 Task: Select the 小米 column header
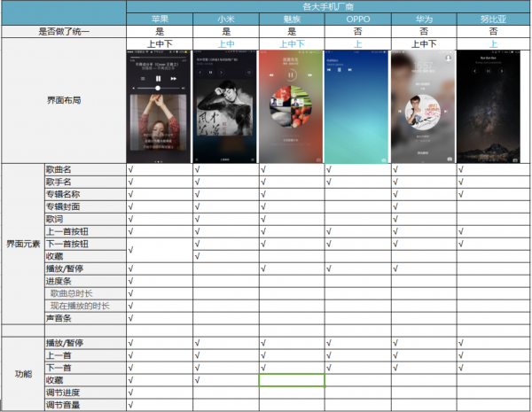click(x=226, y=19)
